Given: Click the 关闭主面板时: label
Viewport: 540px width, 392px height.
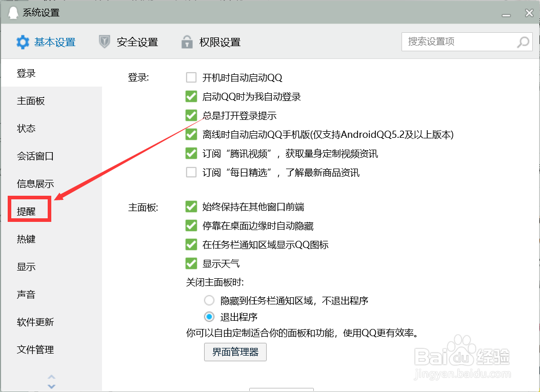Looking at the screenshot, I should pos(215,282).
